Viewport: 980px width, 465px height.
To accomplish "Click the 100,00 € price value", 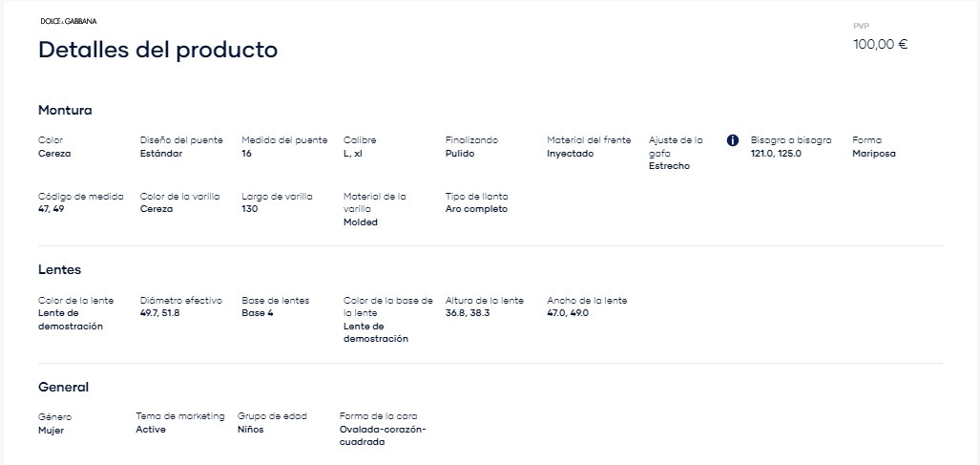I will [880, 44].
